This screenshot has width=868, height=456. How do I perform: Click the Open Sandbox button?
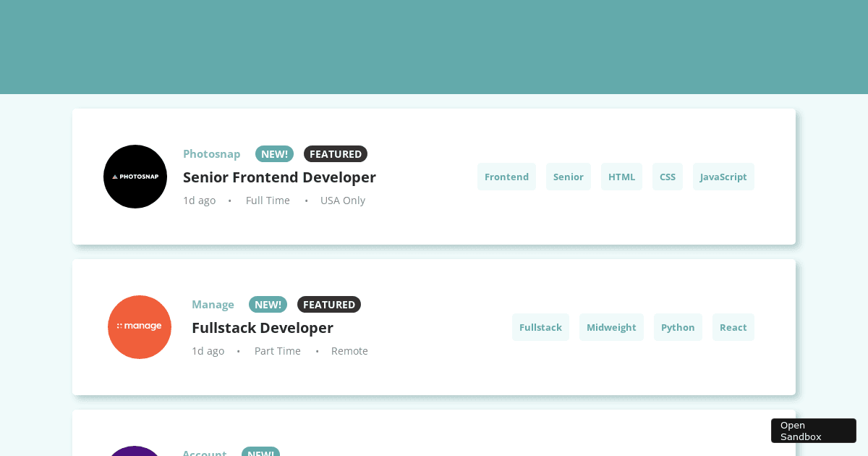tap(814, 431)
